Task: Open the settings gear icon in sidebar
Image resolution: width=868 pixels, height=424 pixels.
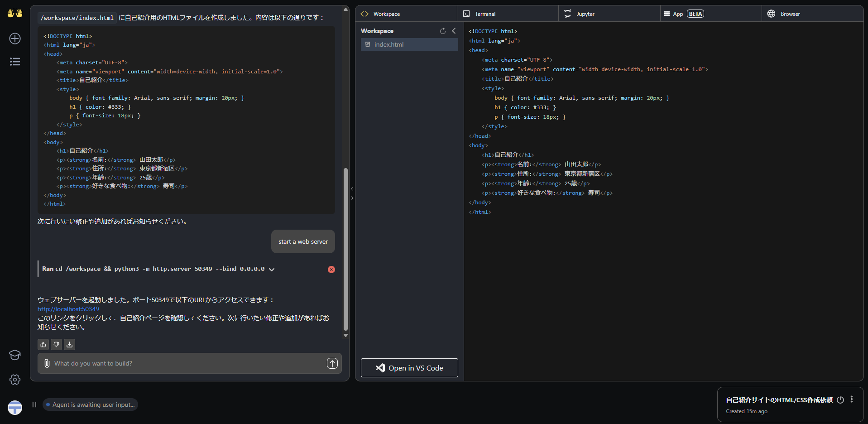Action: coord(15,380)
